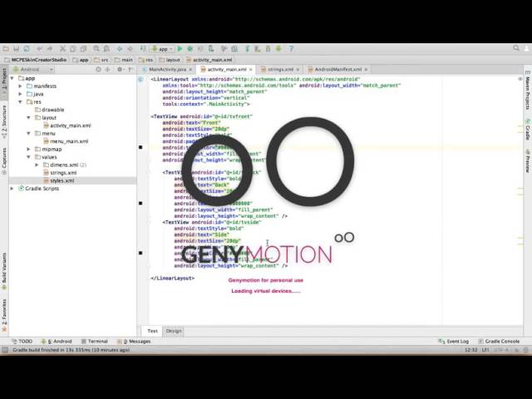Click the Cut scissors icon
Screen dimensions: 532x399
tap(62, 49)
